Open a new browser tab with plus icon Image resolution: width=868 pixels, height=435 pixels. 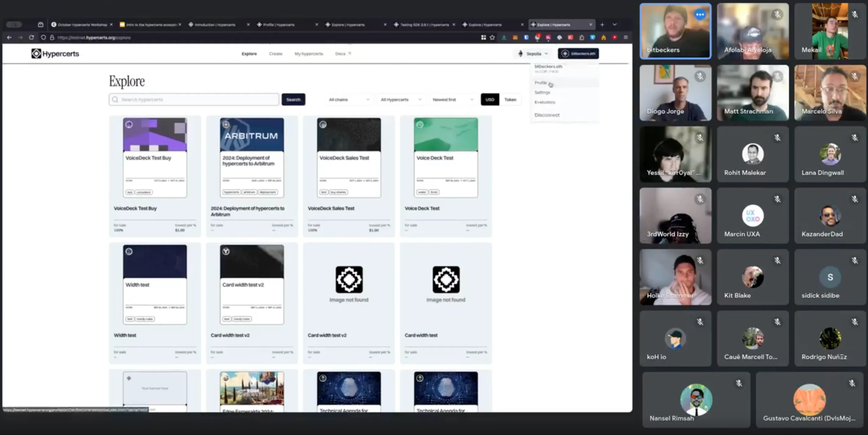[602, 25]
